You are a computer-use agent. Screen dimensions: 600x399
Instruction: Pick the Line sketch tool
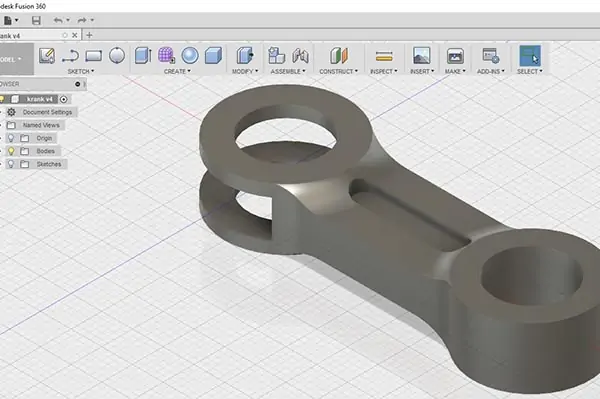click(70, 56)
